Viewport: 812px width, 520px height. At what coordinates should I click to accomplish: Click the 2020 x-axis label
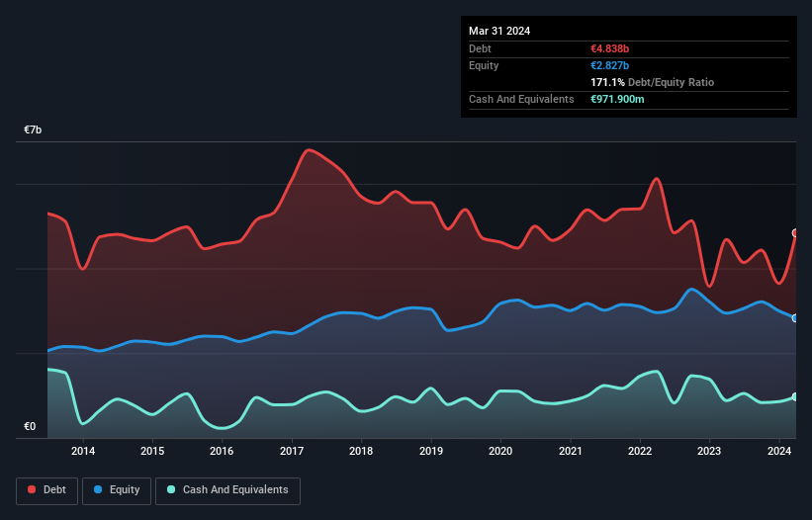[x=500, y=451]
